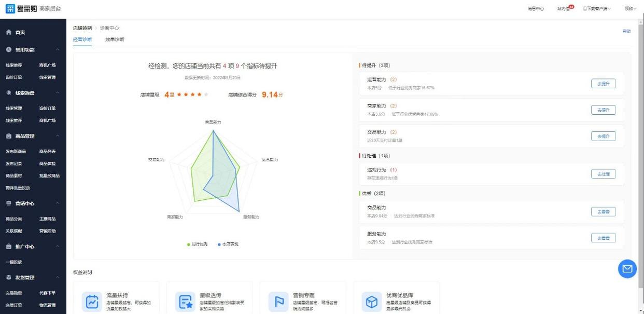Image resolution: width=644 pixels, height=314 pixels.
Task: Toggle 本店表现 legend series on chart
Action: click(228, 244)
